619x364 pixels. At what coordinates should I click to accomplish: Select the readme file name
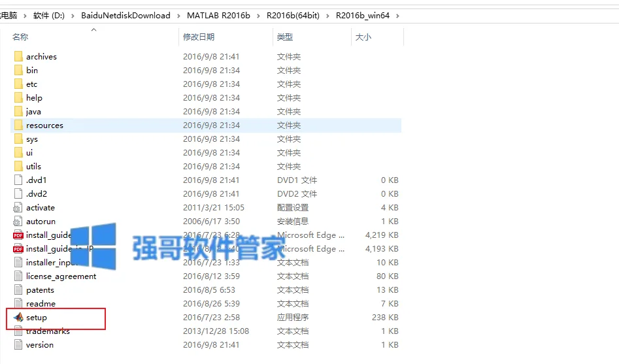tap(41, 304)
